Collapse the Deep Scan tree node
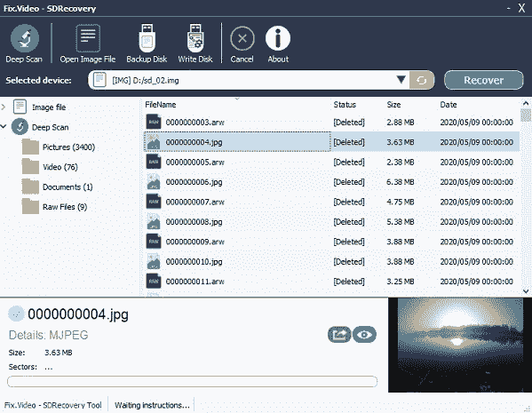Screen dimensions: 532x413 (4, 127)
